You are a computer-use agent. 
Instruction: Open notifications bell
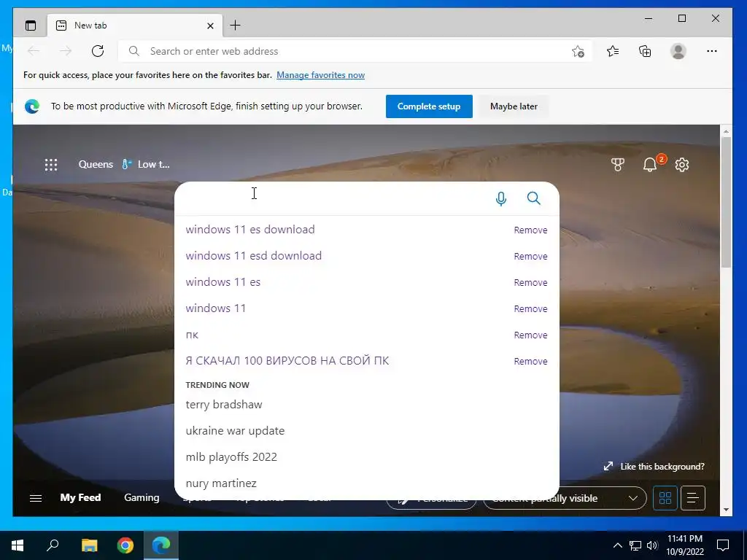tap(651, 165)
